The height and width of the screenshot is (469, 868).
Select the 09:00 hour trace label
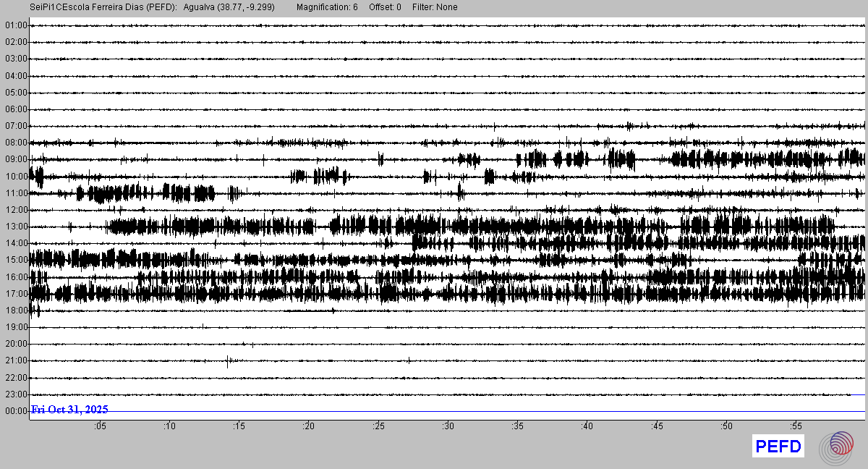click(x=16, y=159)
